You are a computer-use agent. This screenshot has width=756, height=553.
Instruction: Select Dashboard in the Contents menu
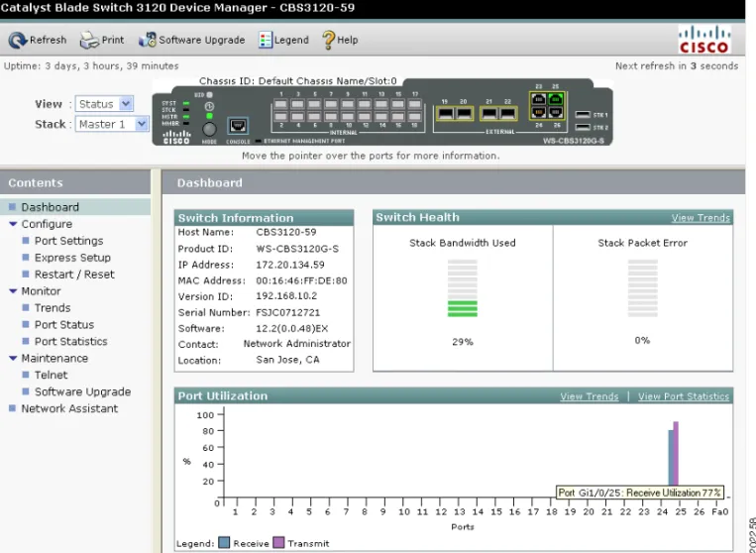[x=50, y=207]
